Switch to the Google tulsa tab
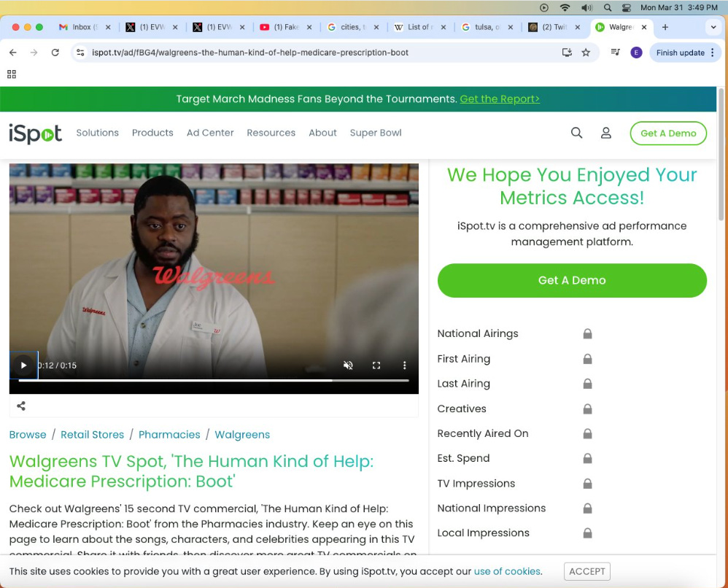The image size is (728, 588). pos(487,27)
